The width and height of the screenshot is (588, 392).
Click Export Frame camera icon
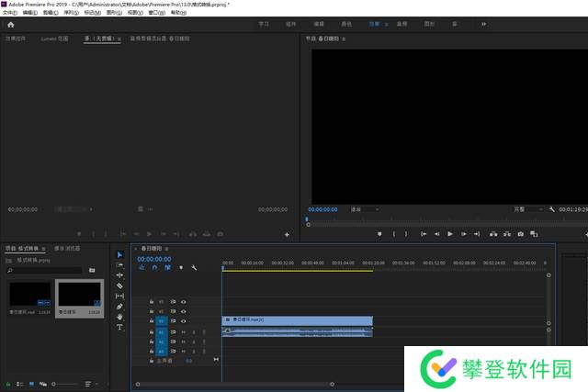(521, 234)
